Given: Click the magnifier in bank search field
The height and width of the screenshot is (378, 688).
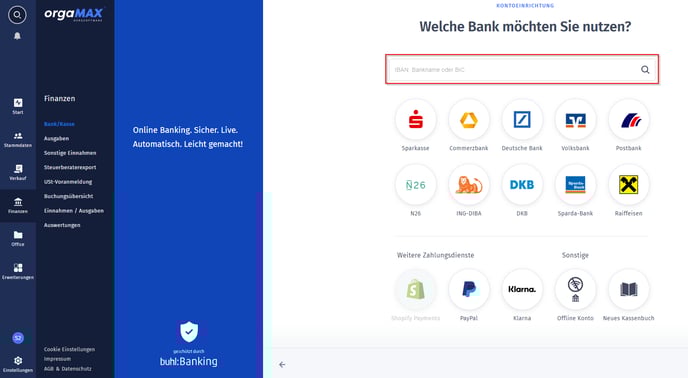Looking at the screenshot, I should [645, 69].
